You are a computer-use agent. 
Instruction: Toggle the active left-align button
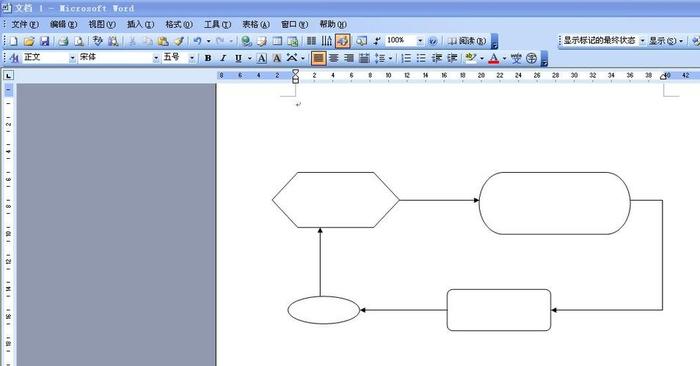[x=318, y=58]
